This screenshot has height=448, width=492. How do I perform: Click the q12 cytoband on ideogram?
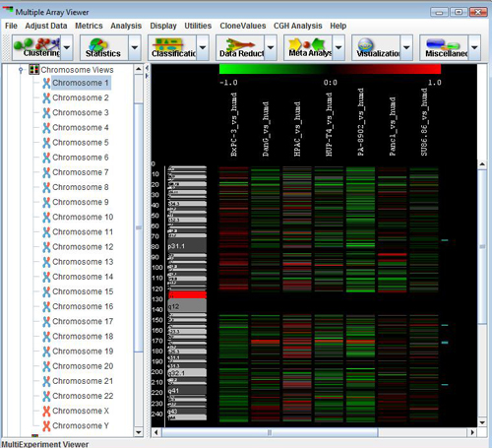187,306
